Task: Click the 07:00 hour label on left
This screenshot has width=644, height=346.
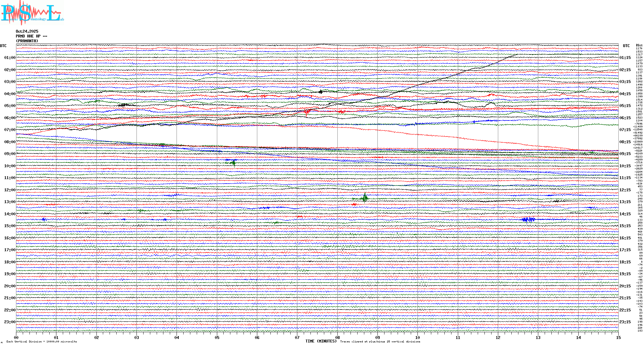Action: (x=10, y=130)
